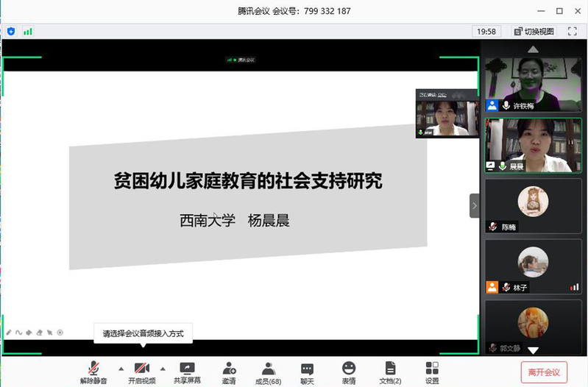Click the green network signal icon
The height and width of the screenshot is (387, 588).
pos(28,32)
